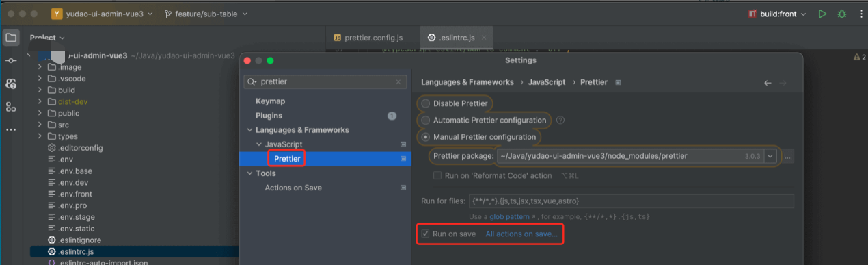Click the Debug bug icon

[x=842, y=14]
